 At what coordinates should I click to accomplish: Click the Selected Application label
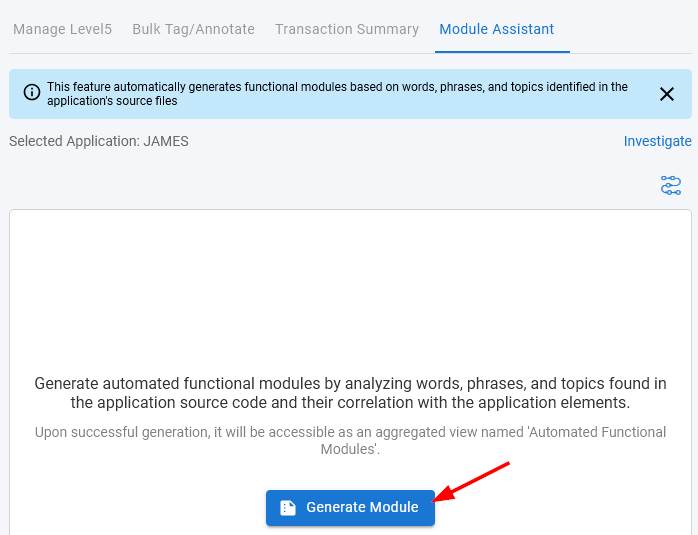pos(74,141)
